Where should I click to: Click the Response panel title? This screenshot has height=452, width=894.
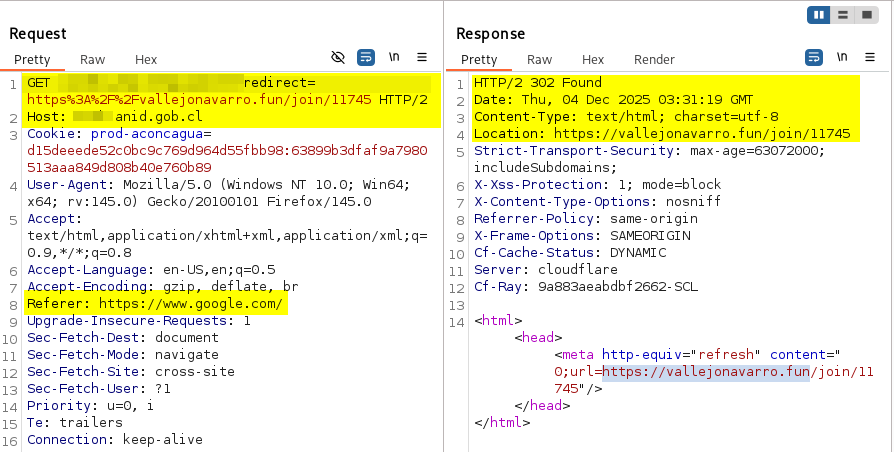click(x=490, y=34)
